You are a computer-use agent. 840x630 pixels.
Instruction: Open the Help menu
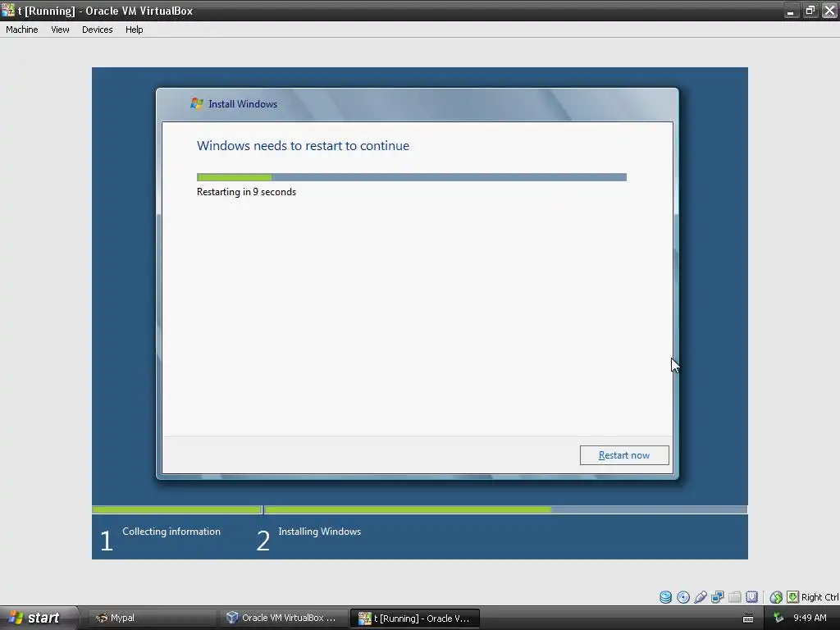pos(134,30)
